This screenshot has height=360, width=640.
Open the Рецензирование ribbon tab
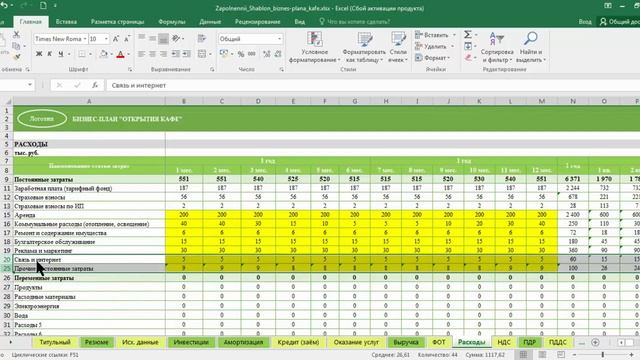(257, 22)
